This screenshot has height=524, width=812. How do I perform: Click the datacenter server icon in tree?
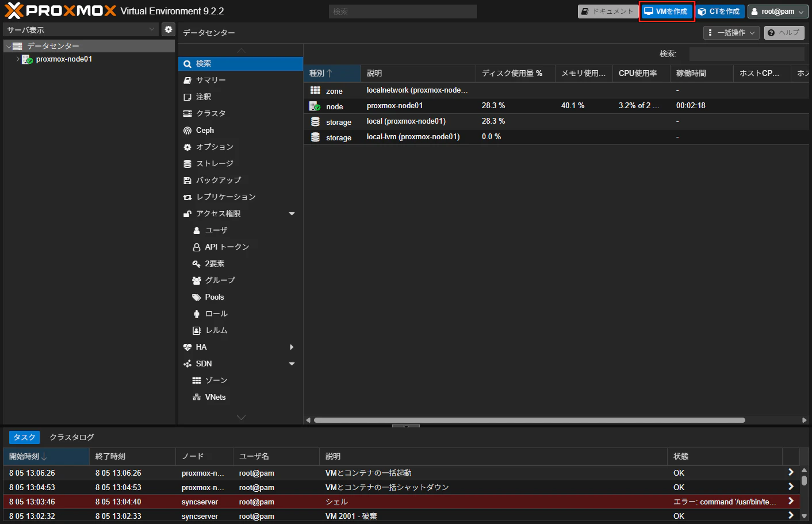pyautogui.click(x=17, y=46)
